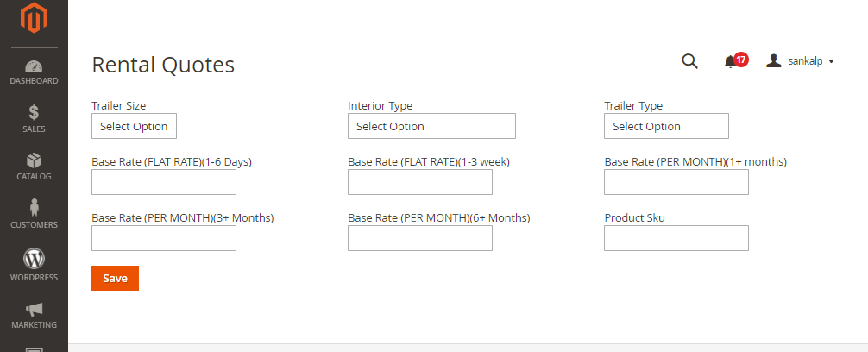Viewport: 868px width, 352px height.
Task: Expand the Interior Type dropdown
Action: coord(431,126)
